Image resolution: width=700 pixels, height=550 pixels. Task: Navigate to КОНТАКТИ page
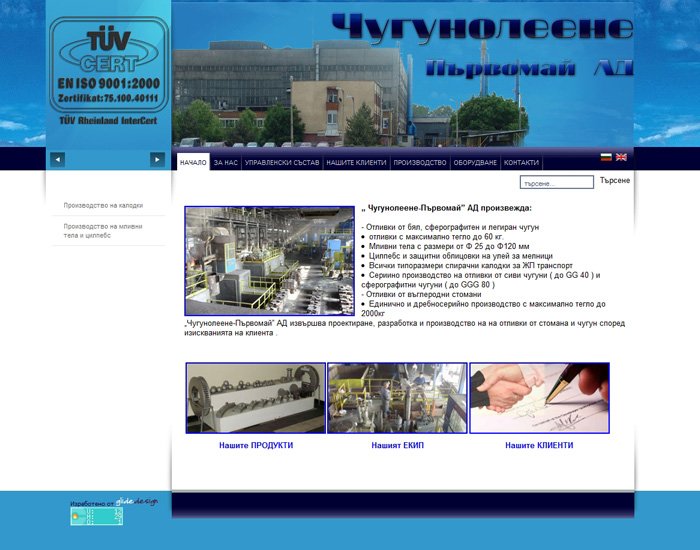pyautogui.click(x=521, y=162)
